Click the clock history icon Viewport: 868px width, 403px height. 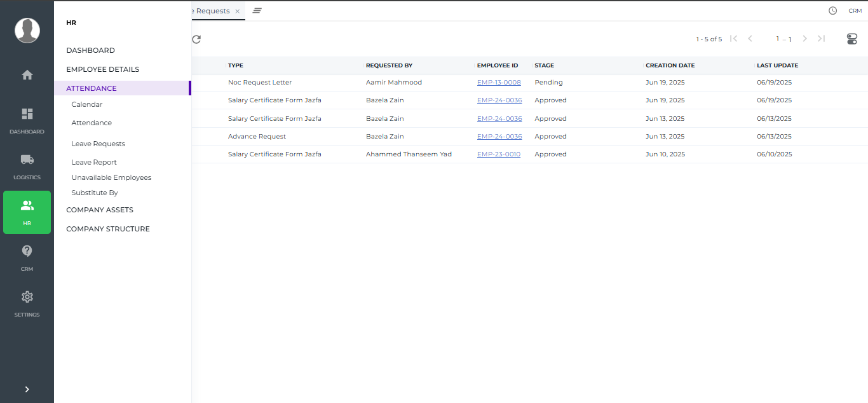833,11
